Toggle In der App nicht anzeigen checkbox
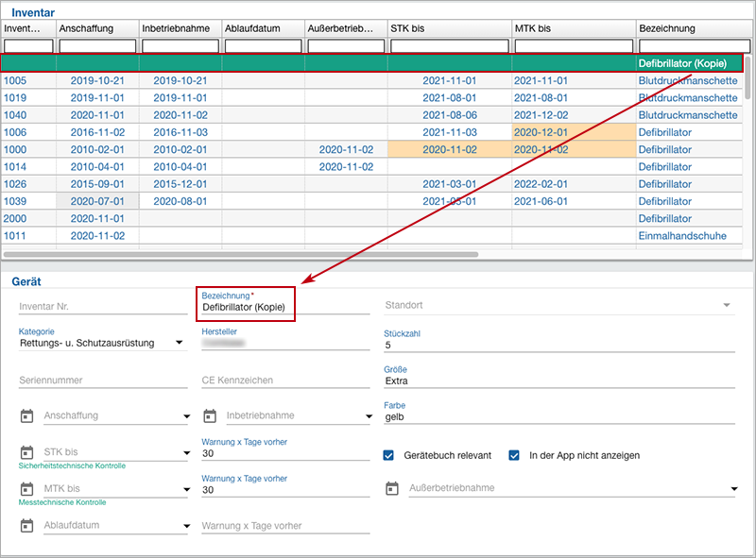The image size is (756, 558). [x=514, y=455]
